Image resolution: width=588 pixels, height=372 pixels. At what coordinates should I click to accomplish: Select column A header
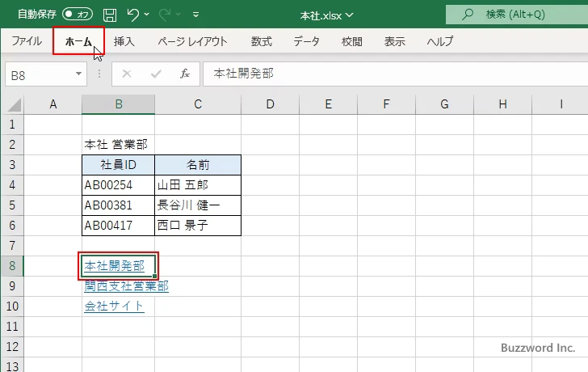[x=52, y=104]
